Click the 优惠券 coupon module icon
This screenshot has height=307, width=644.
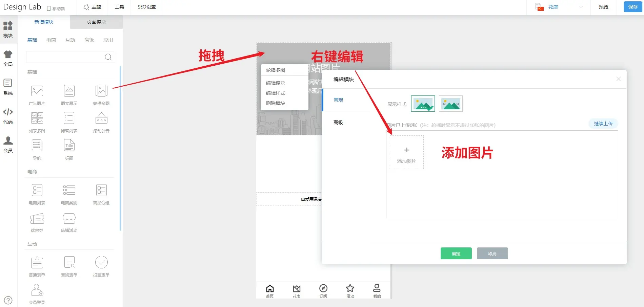37,219
